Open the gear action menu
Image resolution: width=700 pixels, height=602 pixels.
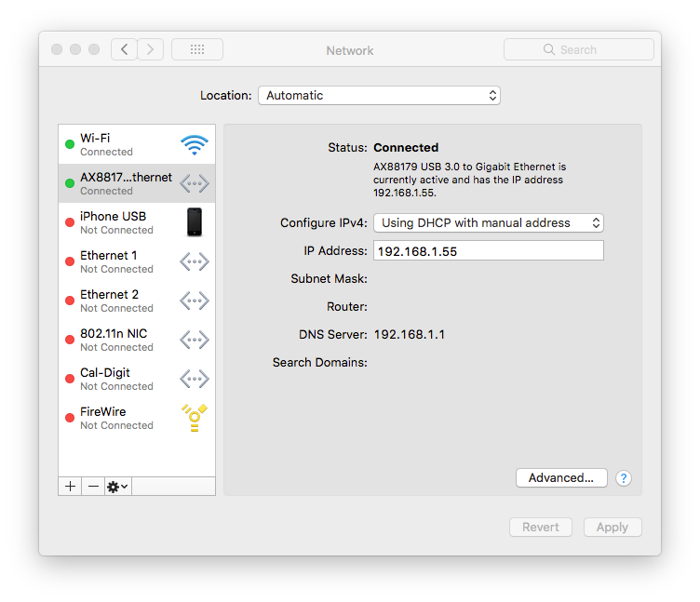click(x=118, y=486)
